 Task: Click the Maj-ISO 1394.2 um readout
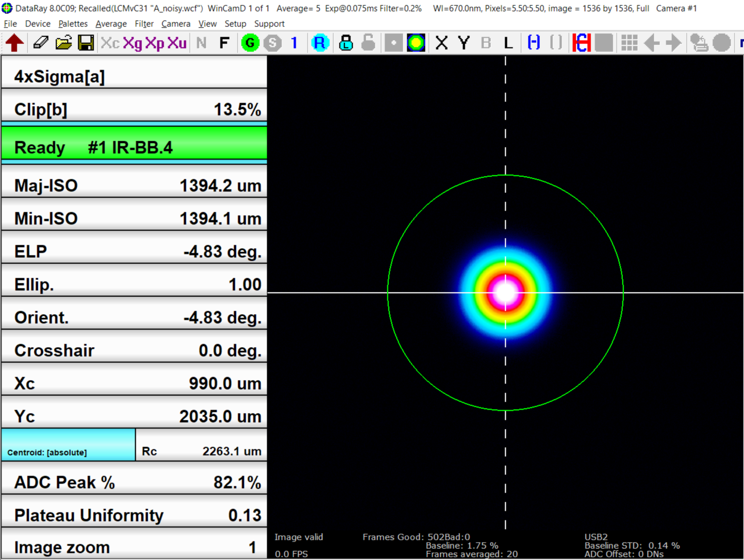(x=134, y=181)
